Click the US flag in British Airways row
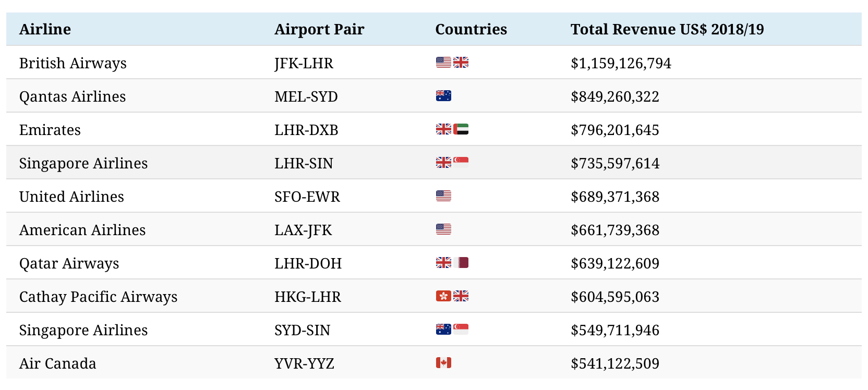 [x=443, y=63]
